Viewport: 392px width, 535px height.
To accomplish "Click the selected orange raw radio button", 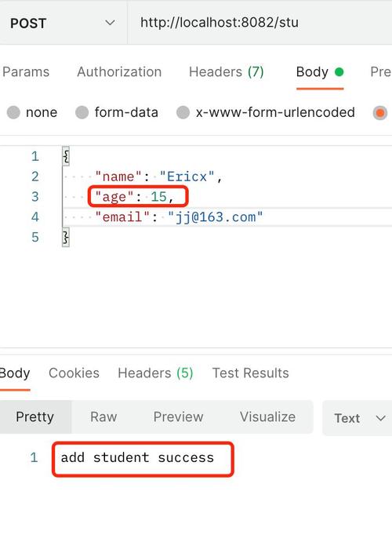I will [380, 113].
